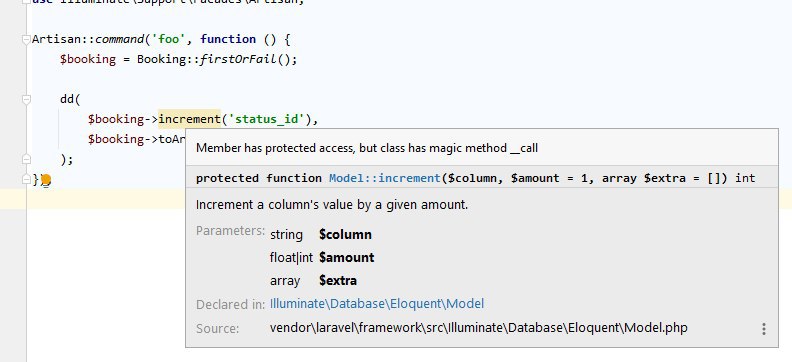792x362 pixels.
Task: Click the $column parameter in the popup list
Action: [x=345, y=235]
